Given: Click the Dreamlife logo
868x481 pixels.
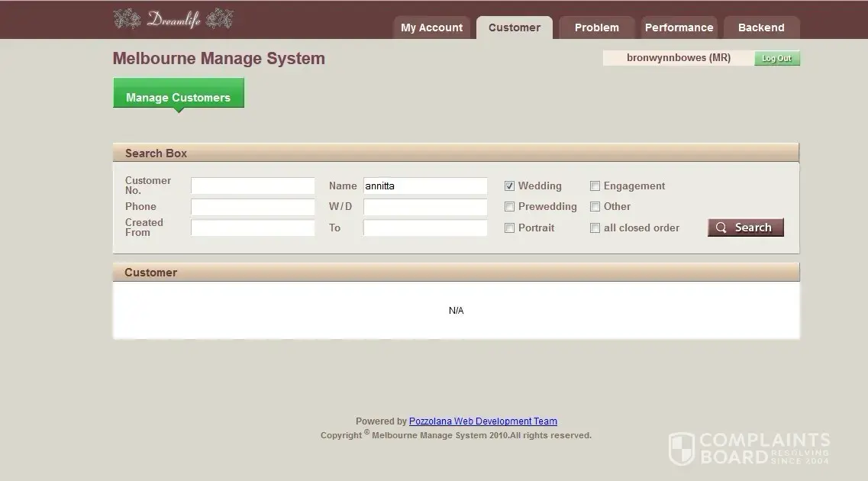Looking at the screenshot, I should tap(173, 19).
